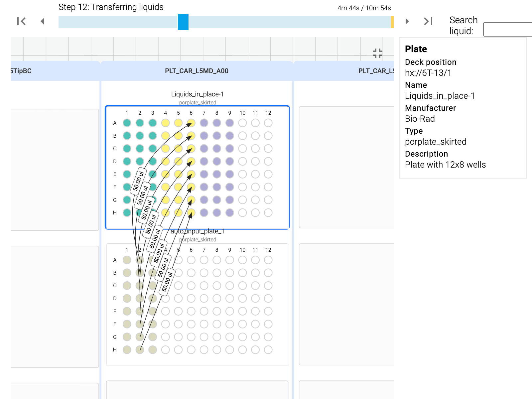
Task: Click the exit fullscreen collapse icon
Action: (377, 53)
